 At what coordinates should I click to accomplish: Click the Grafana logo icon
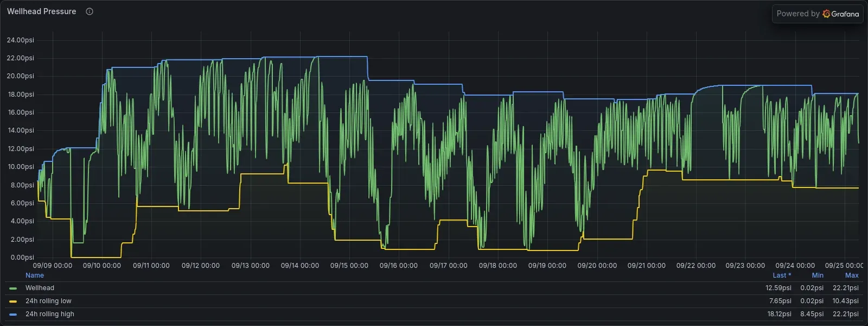(826, 14)
